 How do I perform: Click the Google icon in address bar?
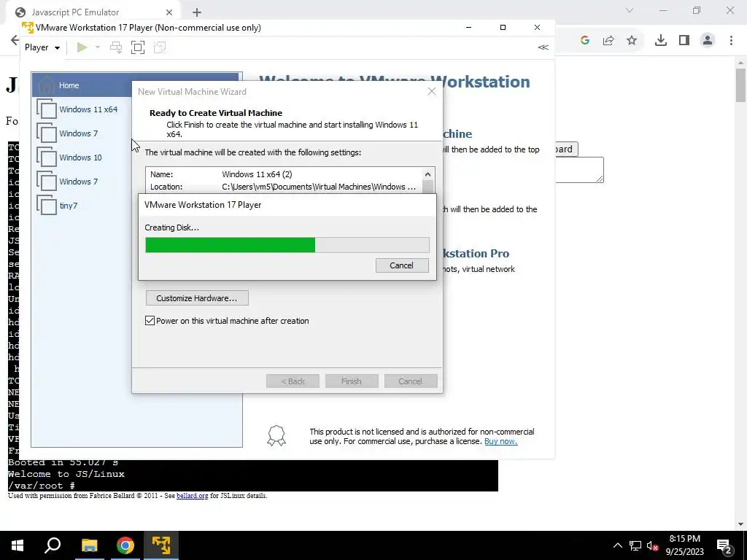[x=585, y=41]
